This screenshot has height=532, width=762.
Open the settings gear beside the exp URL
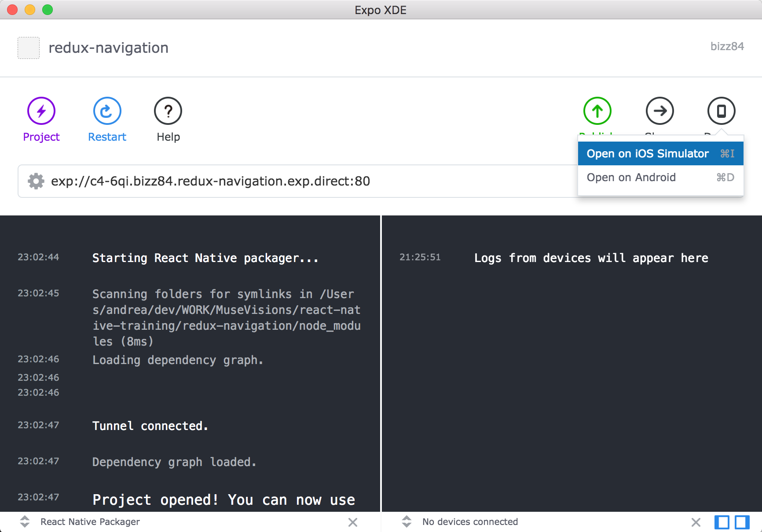click(36, 181)
